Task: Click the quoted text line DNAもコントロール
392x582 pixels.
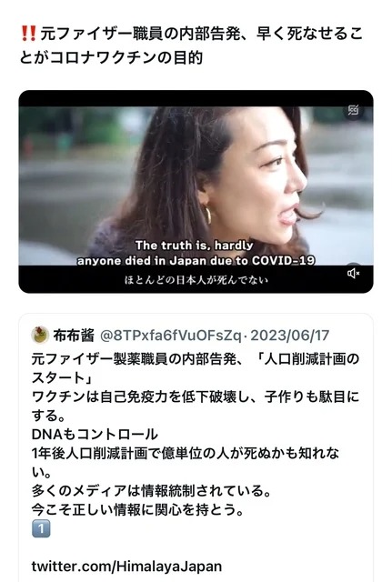Action: pos(95,435)
